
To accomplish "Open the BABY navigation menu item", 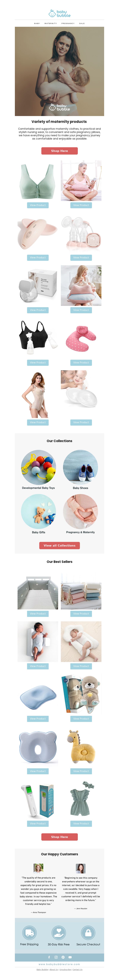I will click(37, 23).
